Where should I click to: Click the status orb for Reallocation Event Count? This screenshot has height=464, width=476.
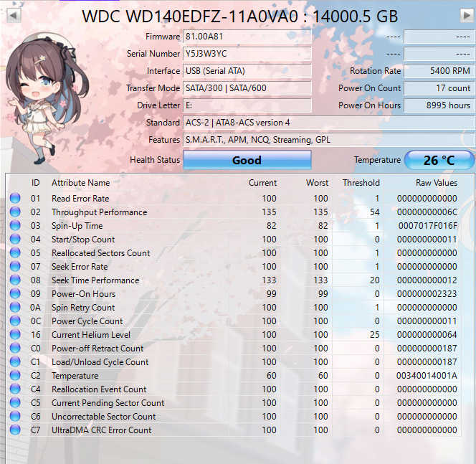coord(15,389)
